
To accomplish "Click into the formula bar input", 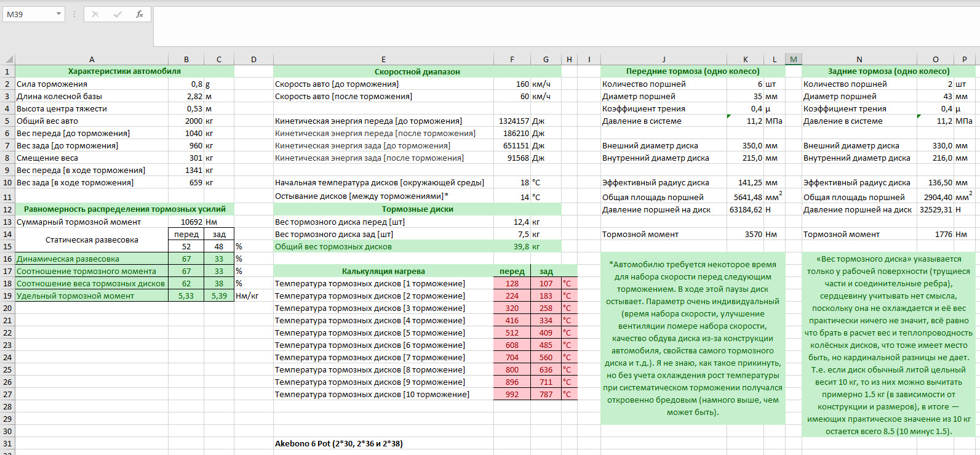I will (566, 26).
